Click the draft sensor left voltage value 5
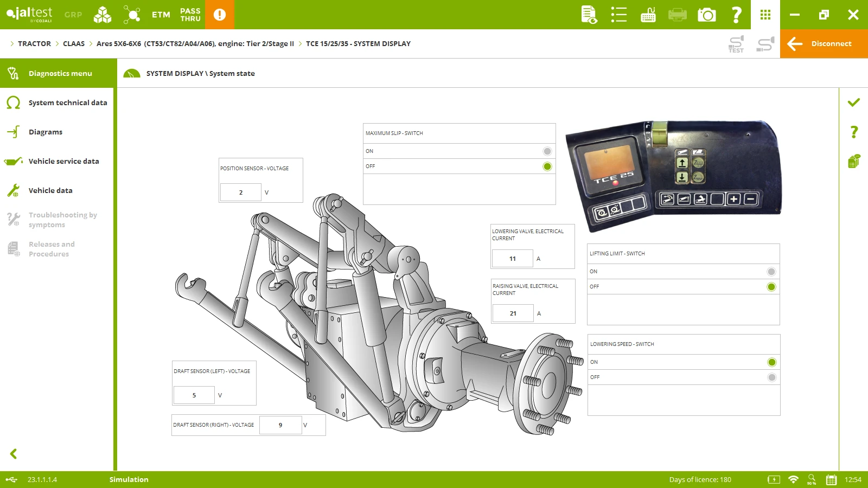 coord(194,395)
